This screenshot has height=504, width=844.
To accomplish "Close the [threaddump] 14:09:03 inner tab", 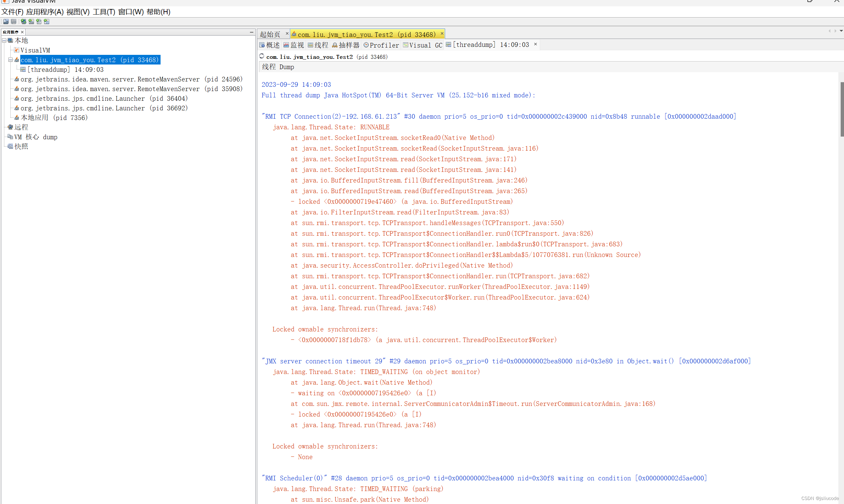I will (536, 44).
